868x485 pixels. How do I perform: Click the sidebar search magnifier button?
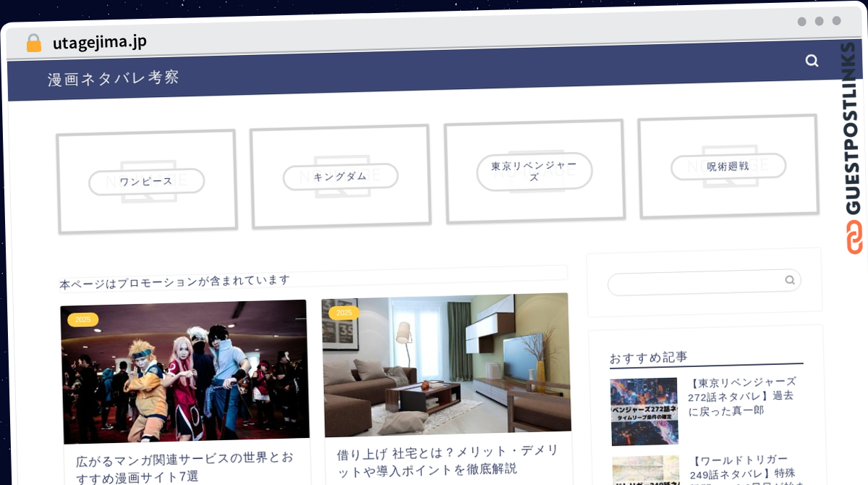pos(790,280)
